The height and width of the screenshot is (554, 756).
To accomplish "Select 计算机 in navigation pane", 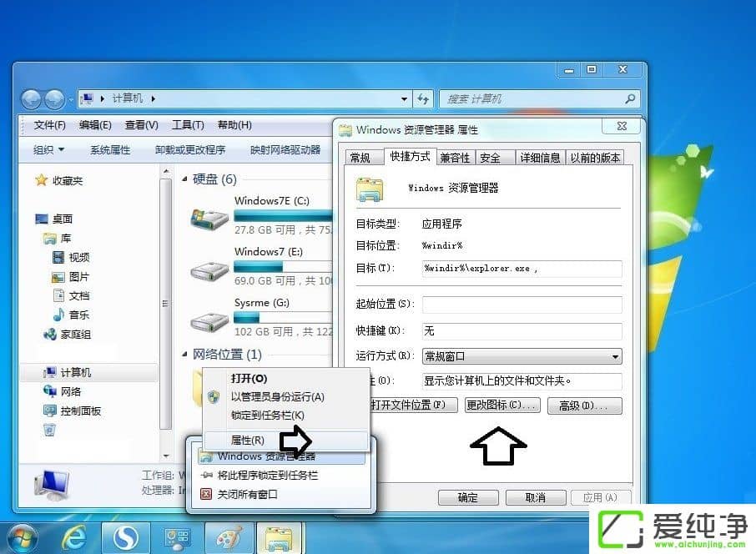I will (67, 372).
